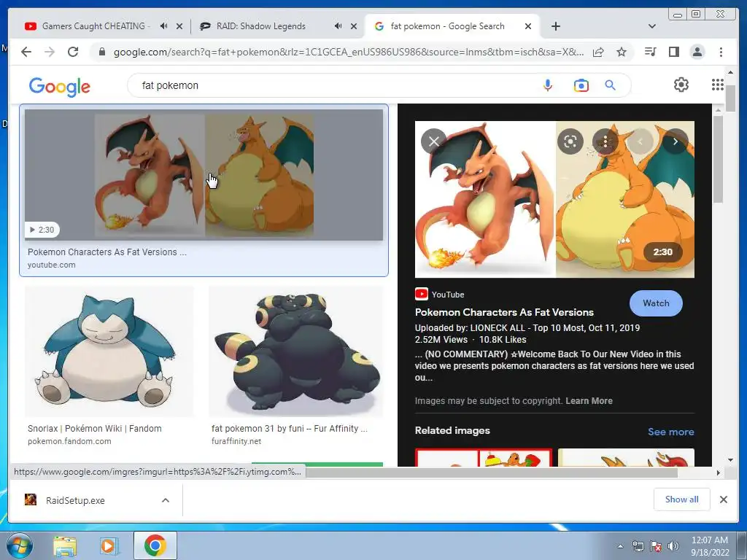
Task: Search by voice with the microphone icon
Action: tap(548, 85)
